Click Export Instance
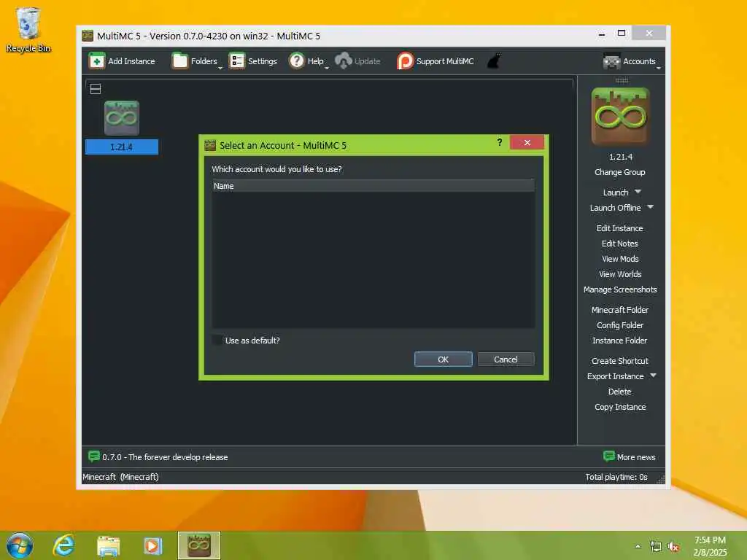Viewport: 747px width, 560px height. point(615,376)
